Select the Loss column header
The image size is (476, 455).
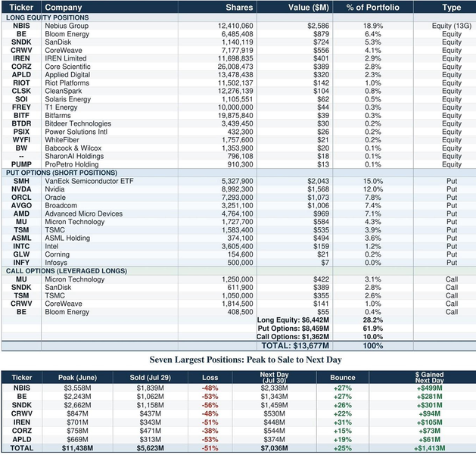point(210,378)
